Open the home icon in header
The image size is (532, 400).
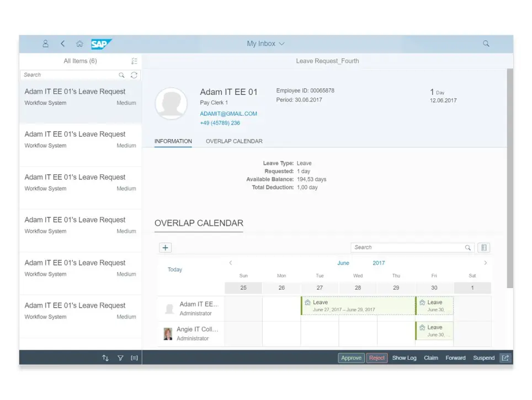coord(79,44)
